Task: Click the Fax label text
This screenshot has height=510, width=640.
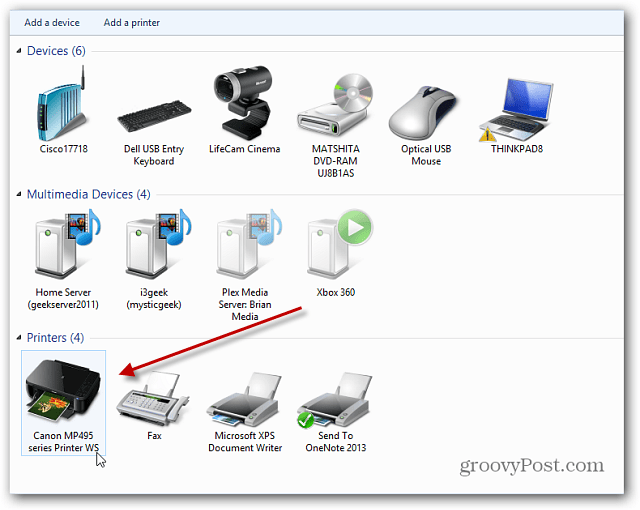Action: pos(154,436)
